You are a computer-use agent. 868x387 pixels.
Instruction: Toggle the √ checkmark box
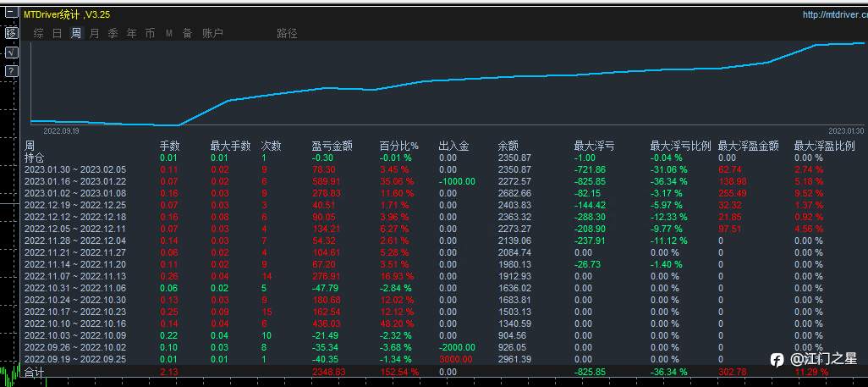click(x=11, y=53)
